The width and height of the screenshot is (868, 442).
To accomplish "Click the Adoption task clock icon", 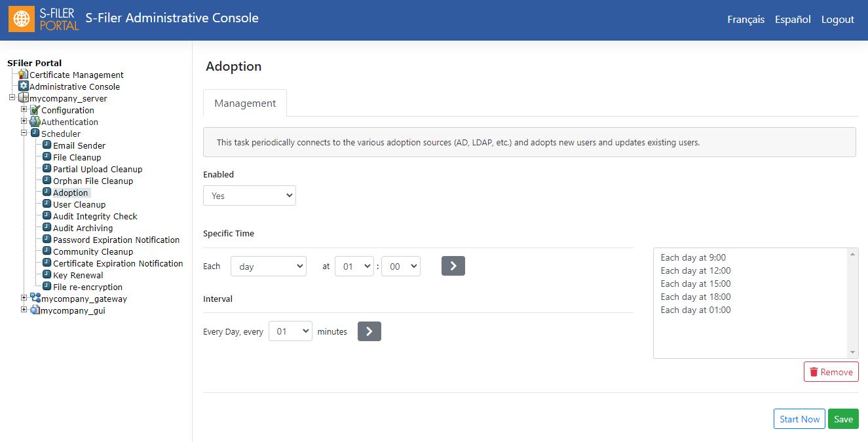I will (x=47, y=193).
